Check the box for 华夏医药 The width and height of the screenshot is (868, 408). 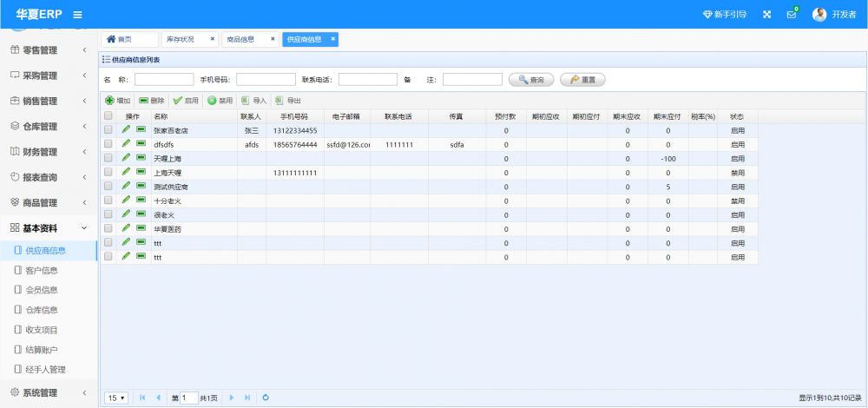(x=108, y=228)
